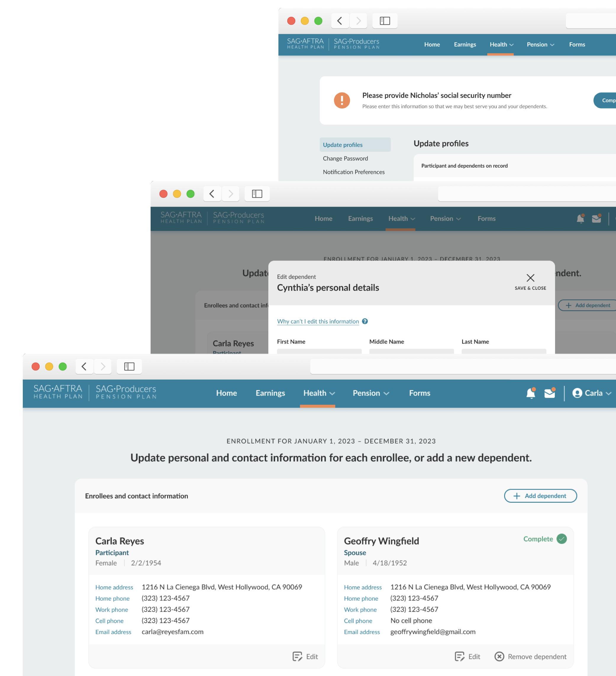
Task: Select Notification Preferences in sidebar
Action: (x=354, y=172)
